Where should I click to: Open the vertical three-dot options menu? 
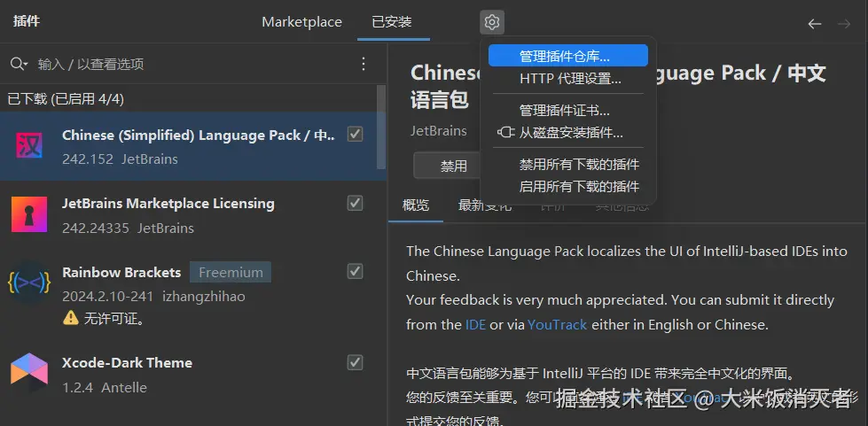(364, 64)
